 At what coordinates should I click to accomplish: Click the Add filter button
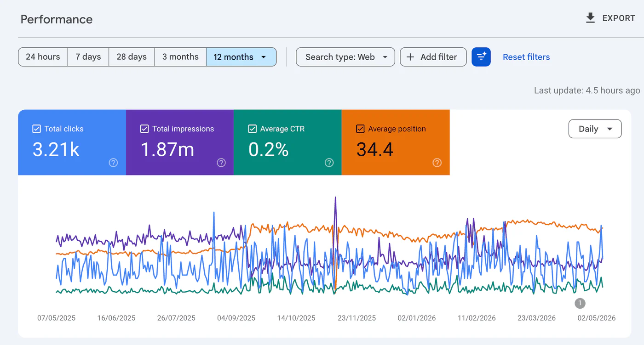pos(433,57)
